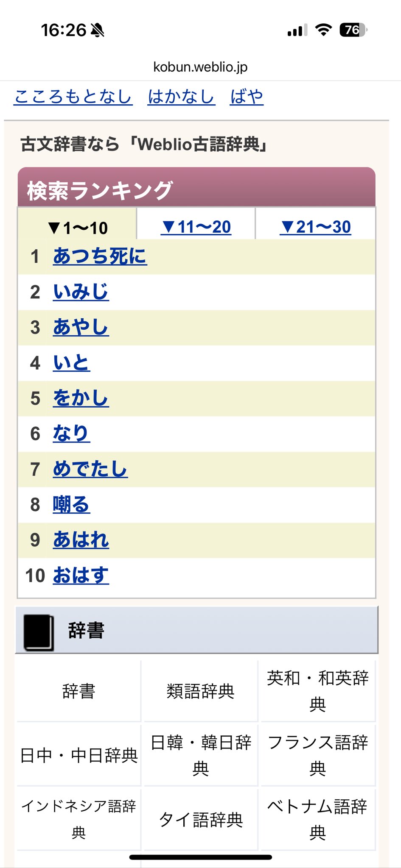This screenshot has height=868, width=401.
Task: Open ranking entry あつち死に
Action: tap(100, 256)
